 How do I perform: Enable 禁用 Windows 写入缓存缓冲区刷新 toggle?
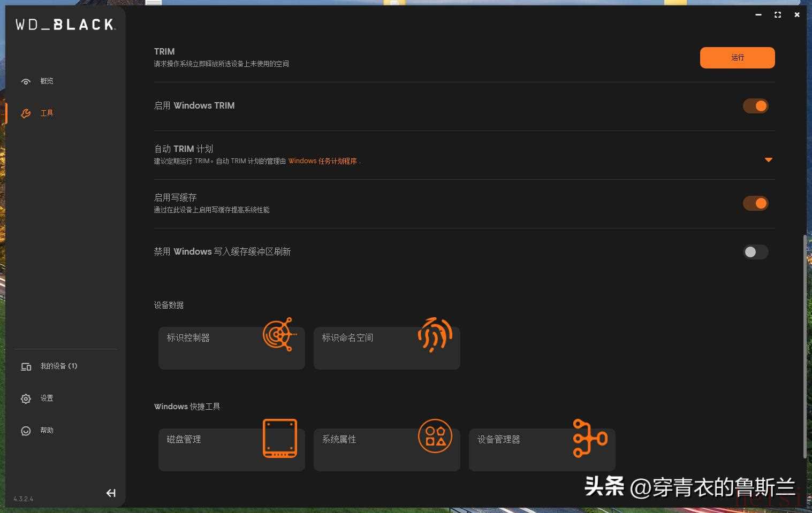click(755, 252)
